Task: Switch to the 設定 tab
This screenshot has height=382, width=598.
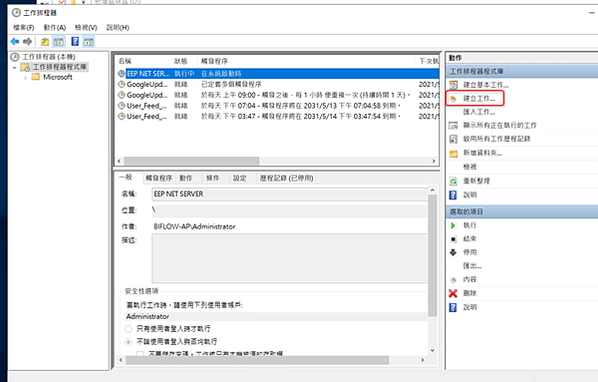Action: (240, 178)
